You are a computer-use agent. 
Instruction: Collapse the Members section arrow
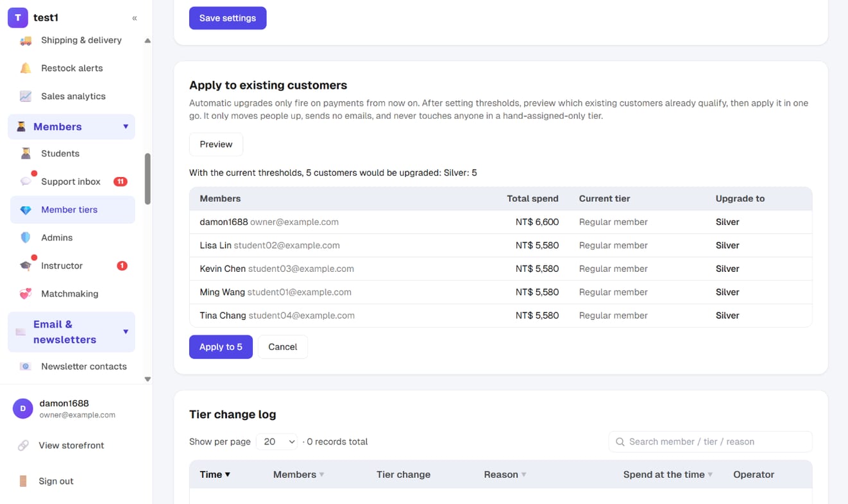point(126,127)
